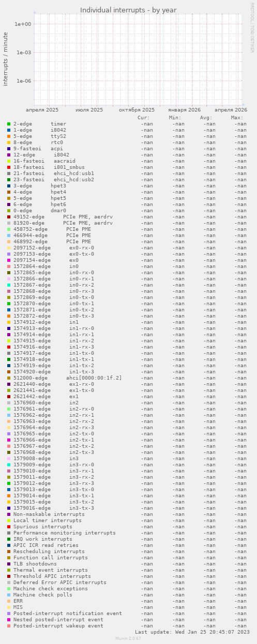The width and height of the screenshot is (257, 644).
Task: Click the Machine check exceptions swatch
Action: click(x=9, y=589)
